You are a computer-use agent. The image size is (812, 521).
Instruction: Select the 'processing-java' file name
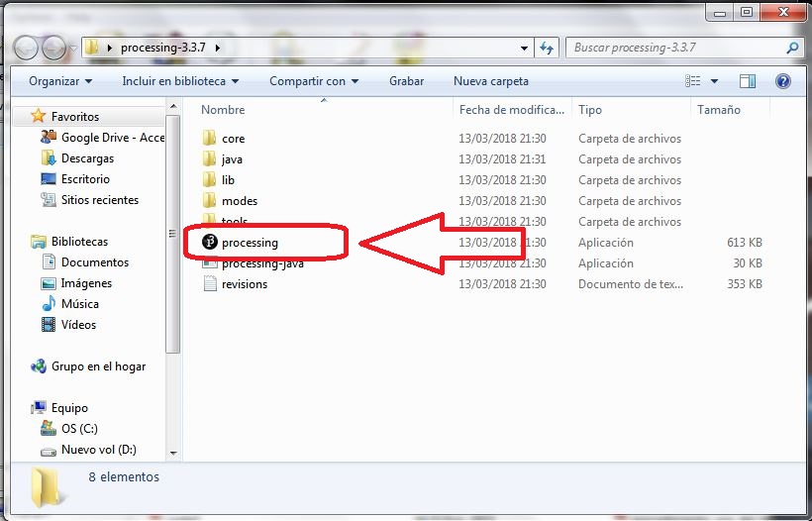coord(262,263)
